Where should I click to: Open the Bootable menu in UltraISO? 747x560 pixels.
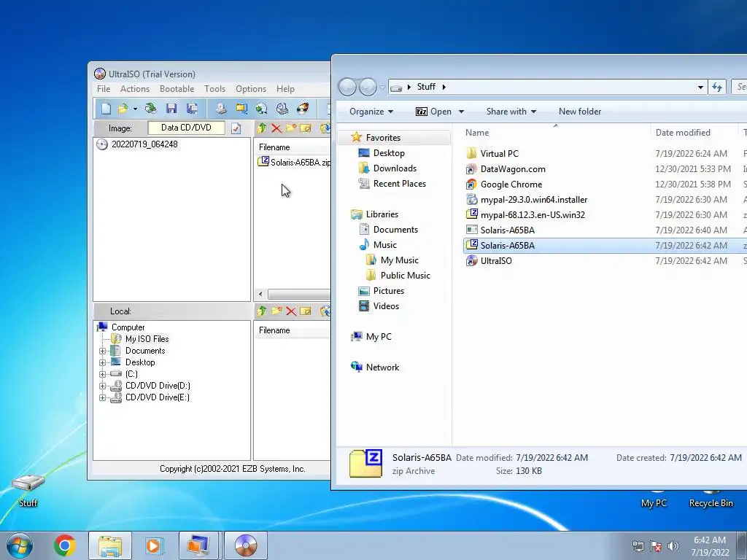177,89
